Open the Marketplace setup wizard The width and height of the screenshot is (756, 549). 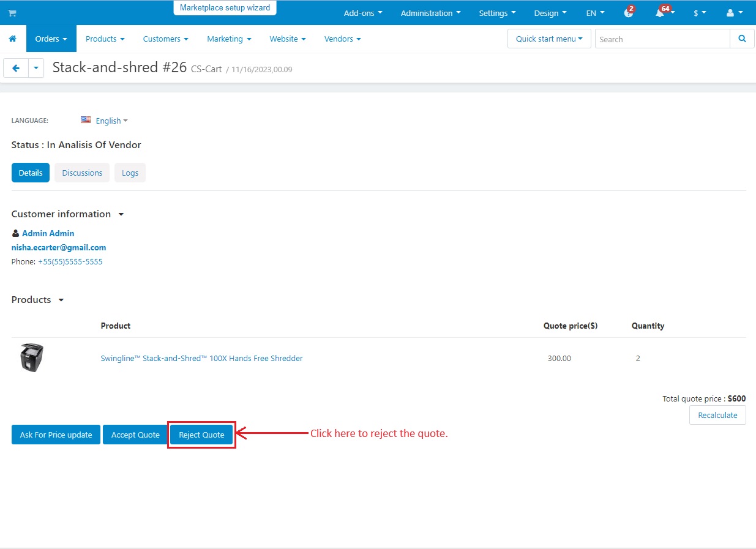pos(225,8)
